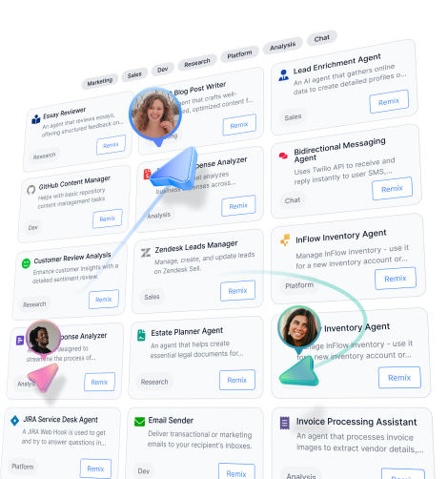This screenshot has height=479, width=448.
Task: Filter agents by Research category
Action: click(x=197, y=63)
